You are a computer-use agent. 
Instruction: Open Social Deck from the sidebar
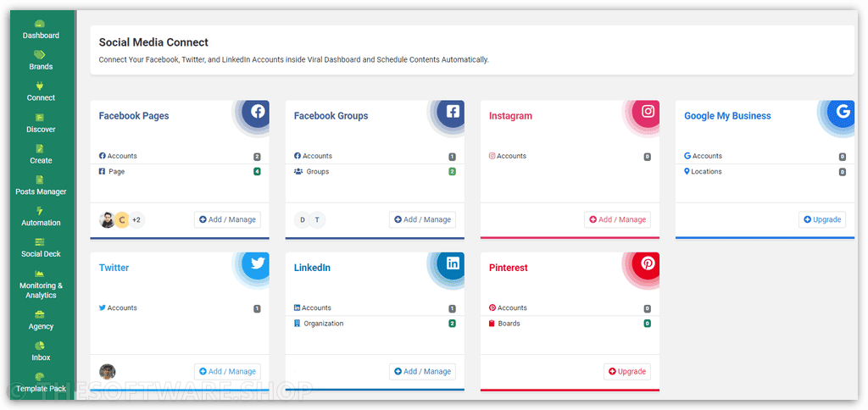41,248
